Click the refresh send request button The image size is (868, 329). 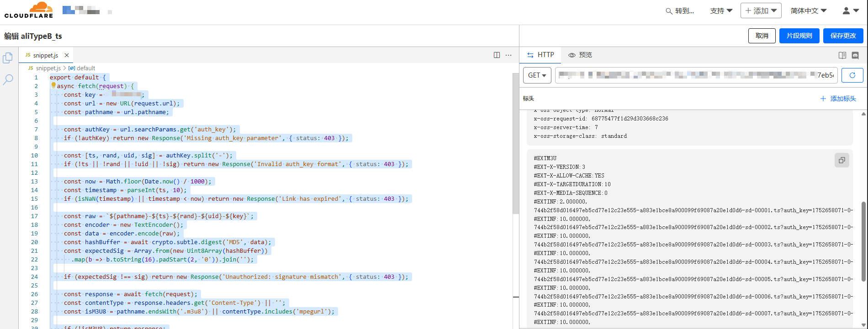tap(852, 75)
